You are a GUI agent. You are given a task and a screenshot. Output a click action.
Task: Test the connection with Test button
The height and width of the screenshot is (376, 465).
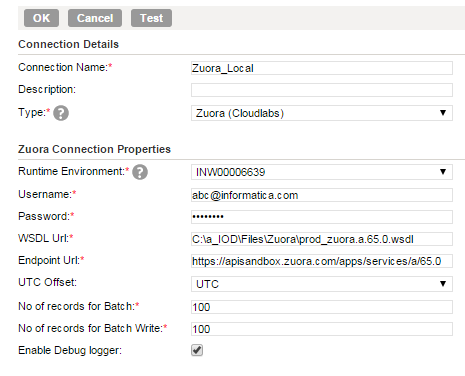[151, 18]
